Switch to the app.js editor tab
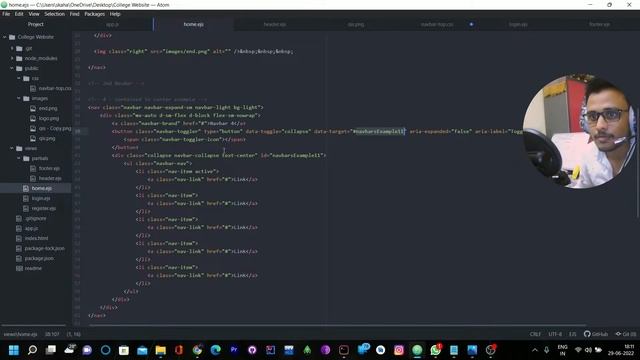This screenshot has width=640, height=360. click(x=112, y=24)
